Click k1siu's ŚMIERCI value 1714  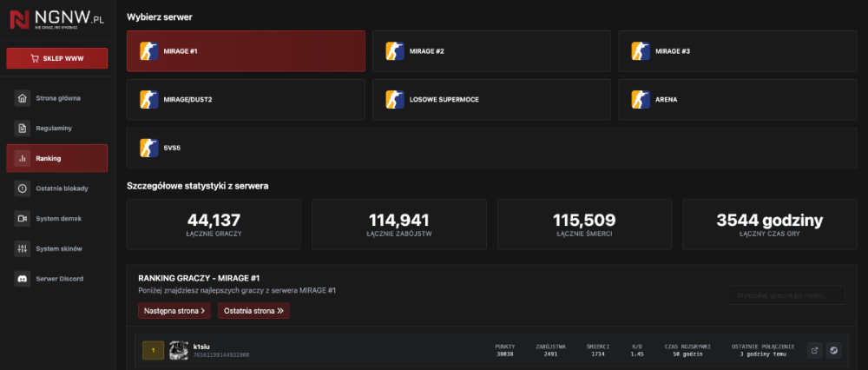(x=598, y=354)
